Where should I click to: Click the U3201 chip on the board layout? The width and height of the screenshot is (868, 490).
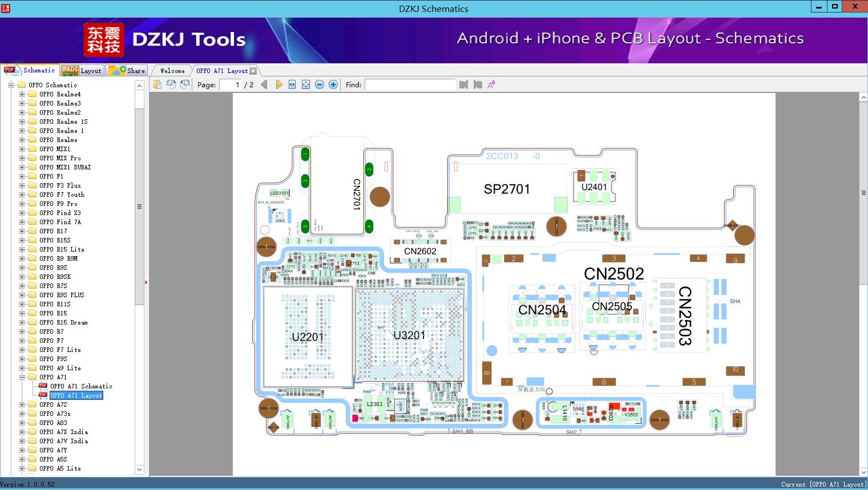(x=410, y=335)
